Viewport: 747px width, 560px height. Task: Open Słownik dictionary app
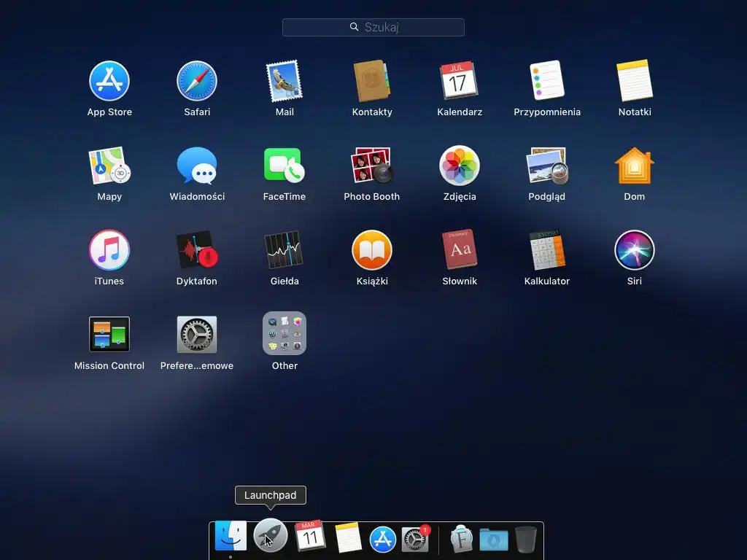(x=460, y=249)
